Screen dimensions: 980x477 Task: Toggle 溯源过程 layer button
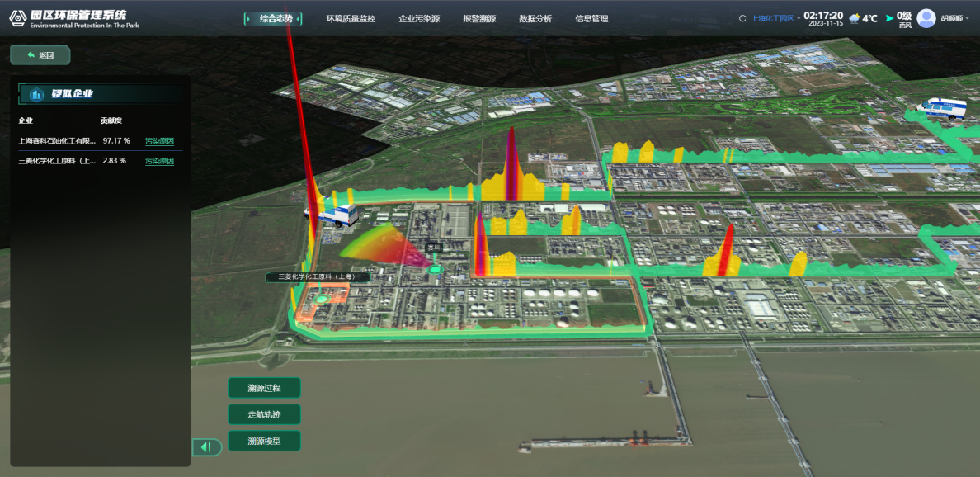(264, 388)
